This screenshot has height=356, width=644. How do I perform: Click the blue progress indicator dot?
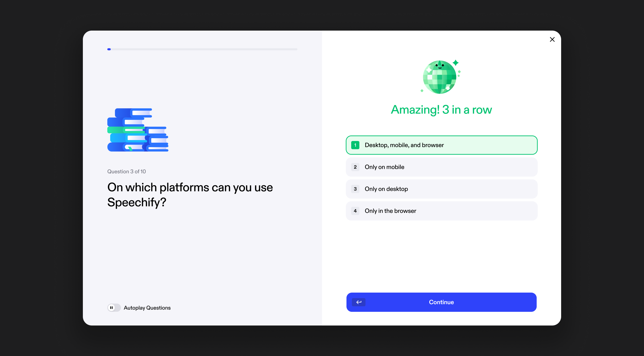[x=109, y=49]
